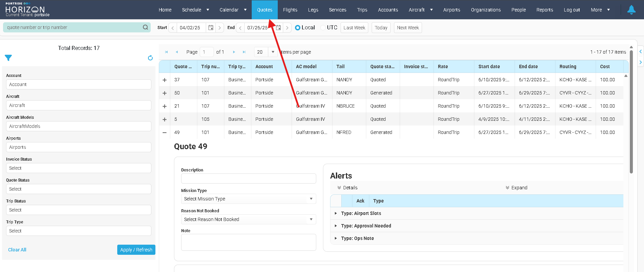This screenshot has height=272, width=644.
Task: Click the search magnifier icon
Action: click(145, 27)
